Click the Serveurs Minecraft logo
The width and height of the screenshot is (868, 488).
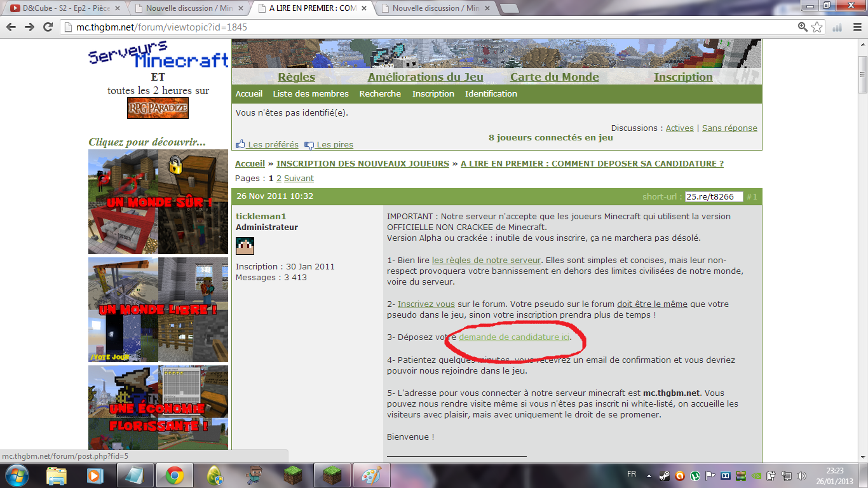[x=158, y=55]
